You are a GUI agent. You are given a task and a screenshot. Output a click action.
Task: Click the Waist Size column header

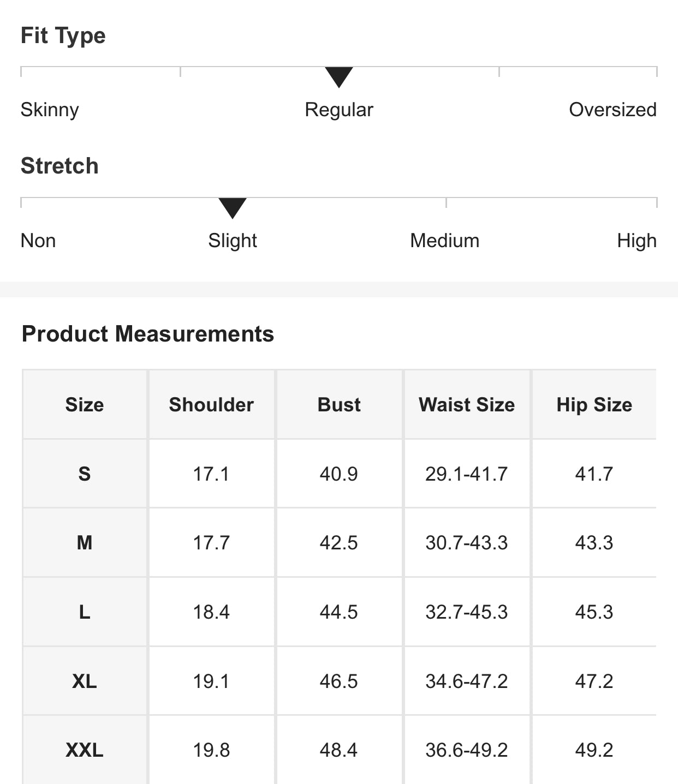[467, 405]
